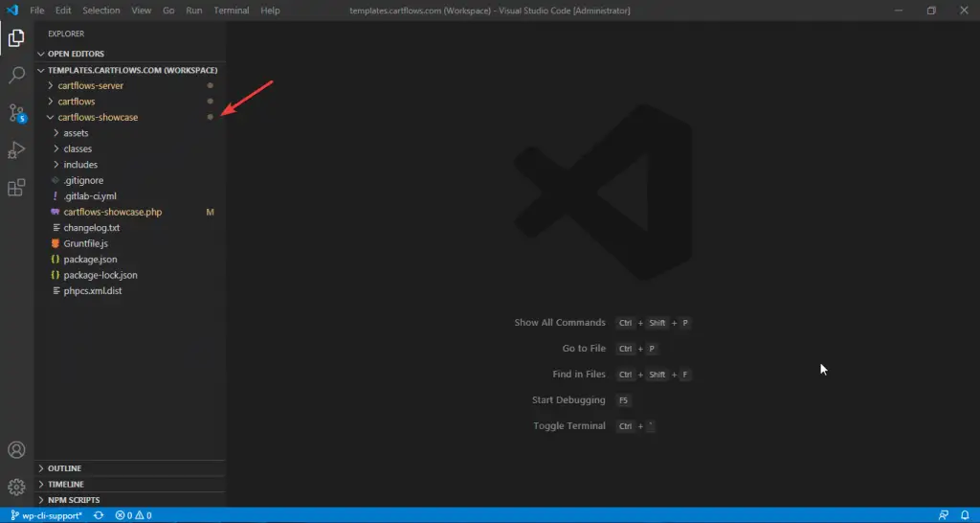Image resolution: width=980 pixels, height=523 pixels.
Task: Open the Manage gear icon
Action: coord(16,487)
